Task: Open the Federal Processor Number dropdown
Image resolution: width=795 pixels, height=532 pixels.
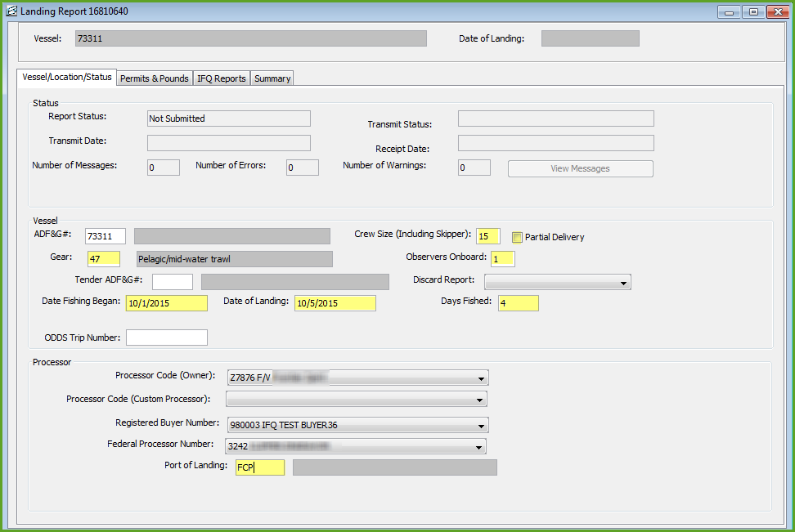Action: point(479,447)
